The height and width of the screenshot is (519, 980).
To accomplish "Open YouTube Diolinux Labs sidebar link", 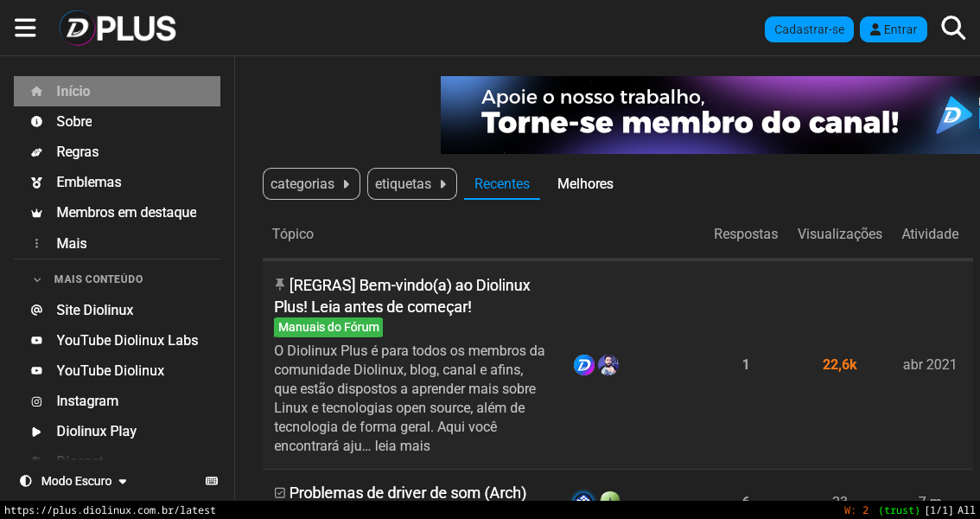I will coord(127,340).
